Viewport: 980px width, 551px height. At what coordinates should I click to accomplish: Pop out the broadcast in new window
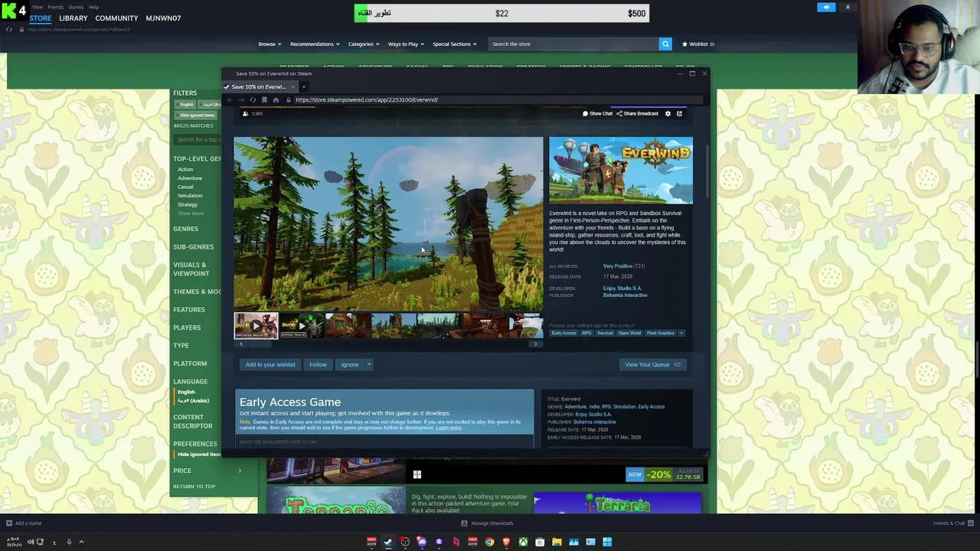click(x=679, y=113)
